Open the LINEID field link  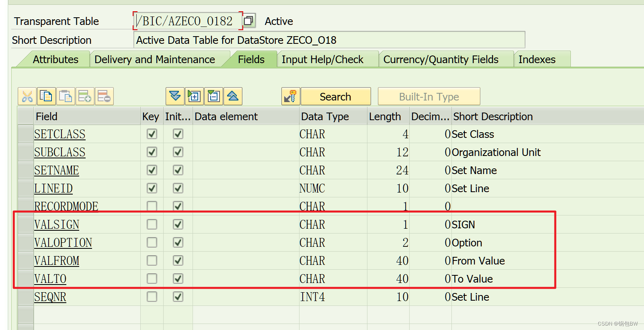(53, 189)
